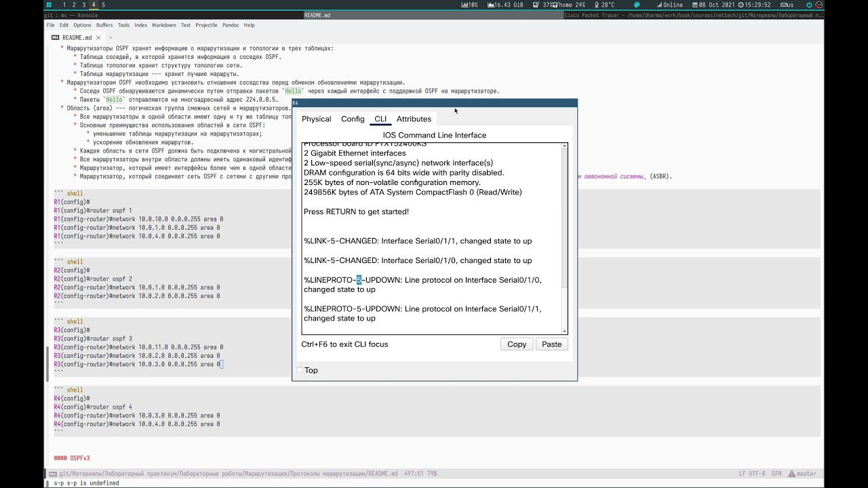Close the README.md editor tab
868x488 pixels.
point(98,38)
